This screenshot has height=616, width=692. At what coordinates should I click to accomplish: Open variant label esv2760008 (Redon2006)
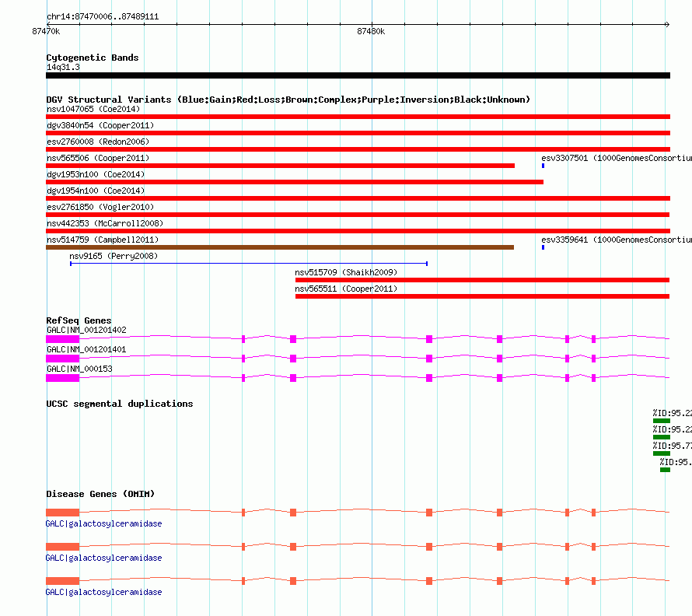[x=98, y=142]
